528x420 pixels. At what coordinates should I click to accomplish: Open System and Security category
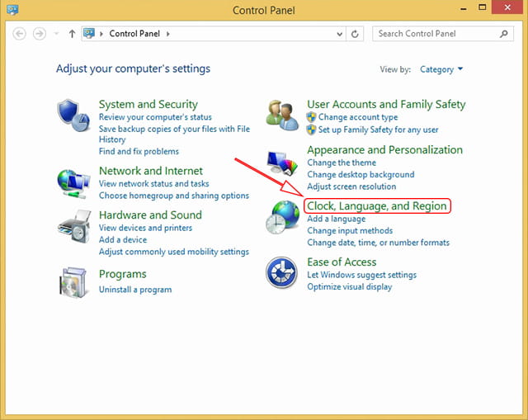pos(148,105)
